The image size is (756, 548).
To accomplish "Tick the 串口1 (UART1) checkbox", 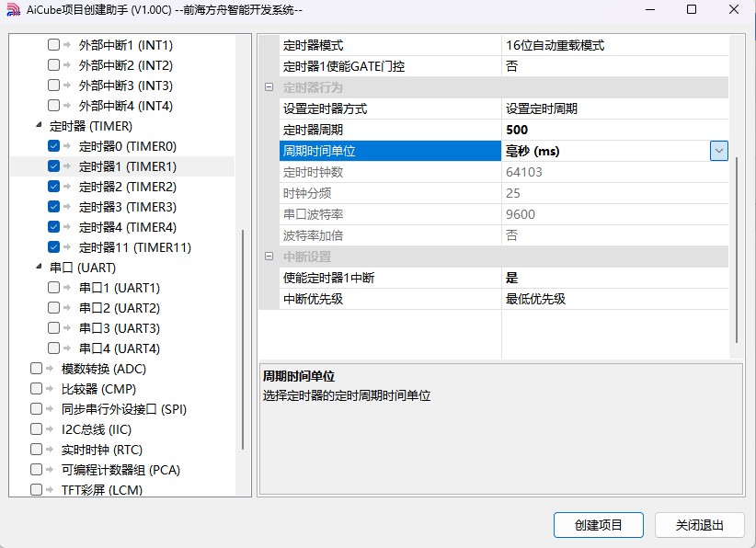I will [53, 288].
